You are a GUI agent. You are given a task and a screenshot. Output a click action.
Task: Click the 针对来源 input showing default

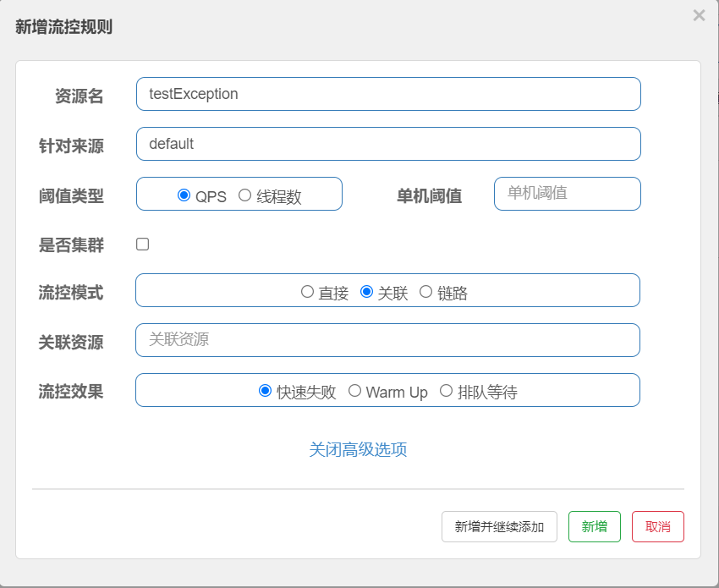click(387, 144)
